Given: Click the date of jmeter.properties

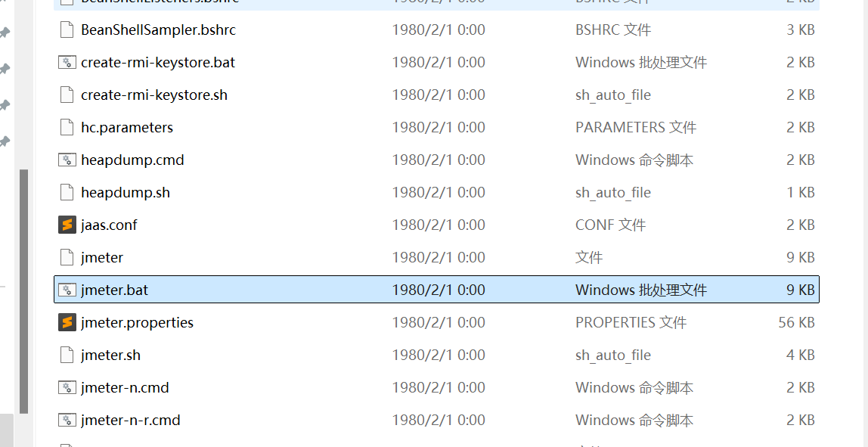Looking at the screenshot, I should 439,322.
